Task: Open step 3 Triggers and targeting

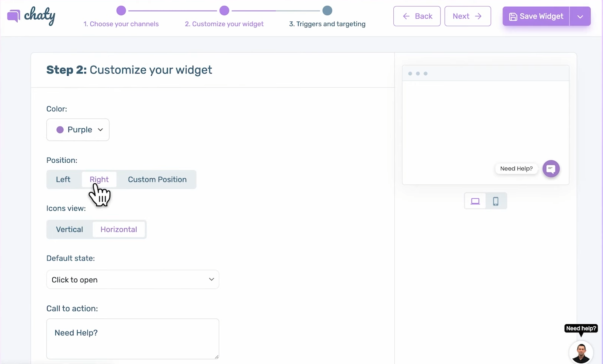Action: pos(327,24)
